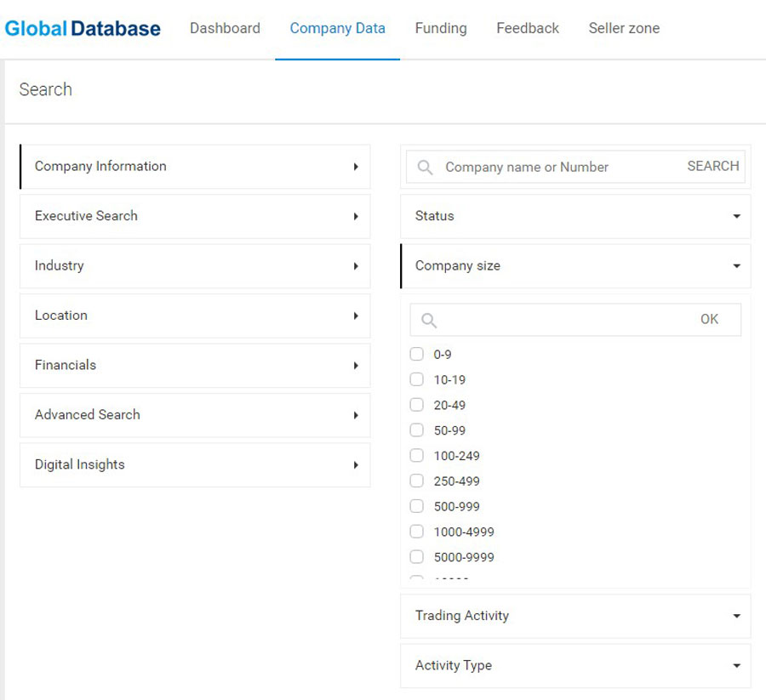Click the Industry label
766x700 pixels.
(59, 265)
